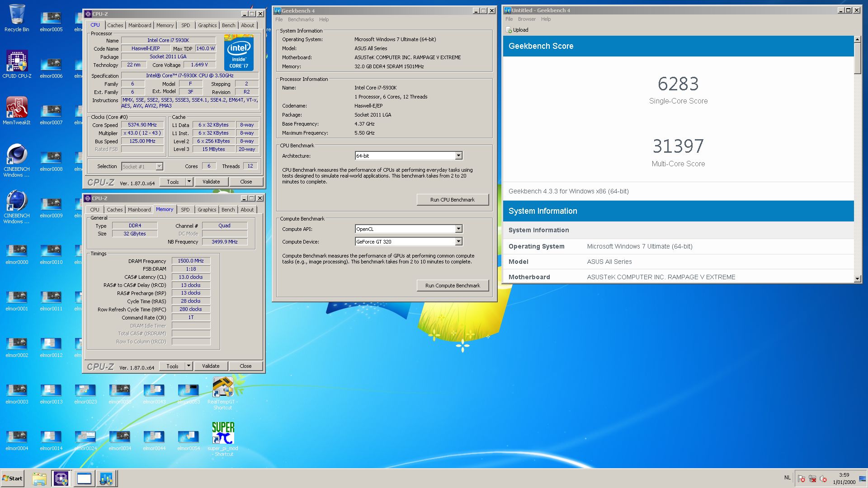This screenshot has height=488, width=868.
Task: Select elmor0004 file icon on desktop
Action: (x=17, y=441)
